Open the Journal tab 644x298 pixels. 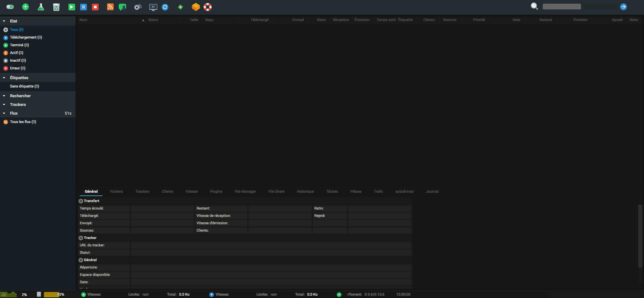tap(432, 191)
